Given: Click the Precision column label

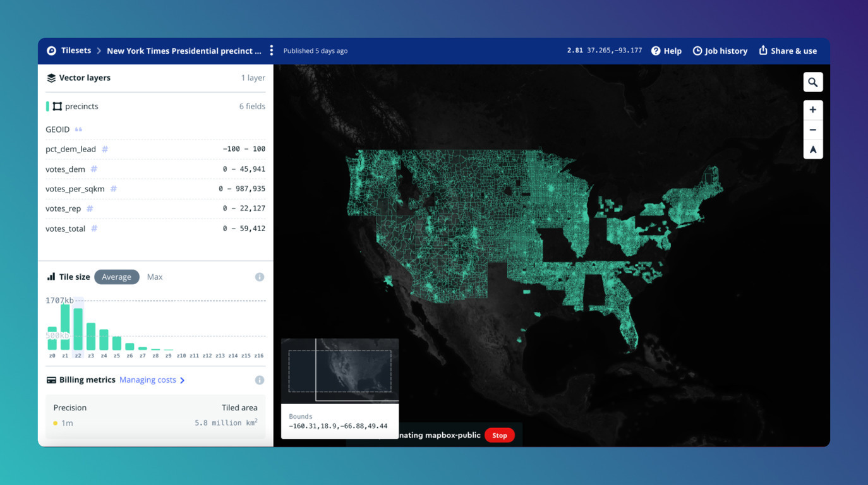Looking at the screenshot, I should [70, 407].
